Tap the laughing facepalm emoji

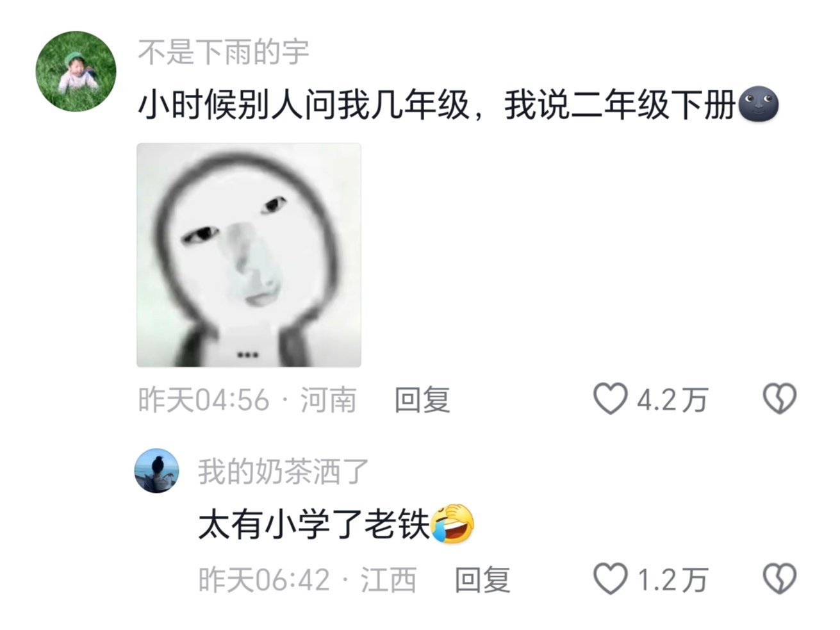point(452,525)
